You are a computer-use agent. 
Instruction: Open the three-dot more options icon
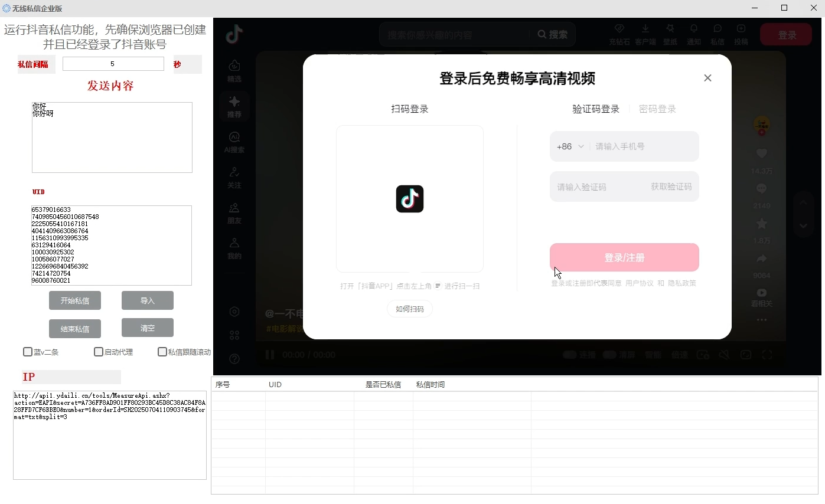click(762, 320)
